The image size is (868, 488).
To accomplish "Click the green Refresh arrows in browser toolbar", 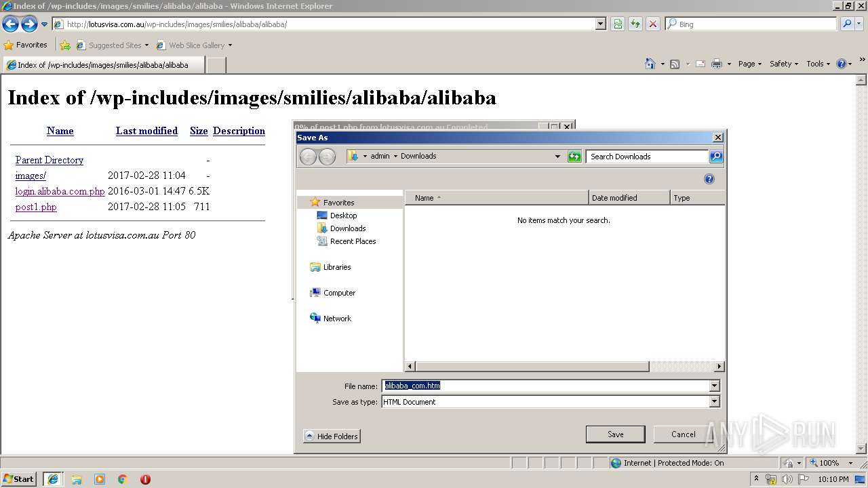I will pyautogui.click(x=635, y=24).
